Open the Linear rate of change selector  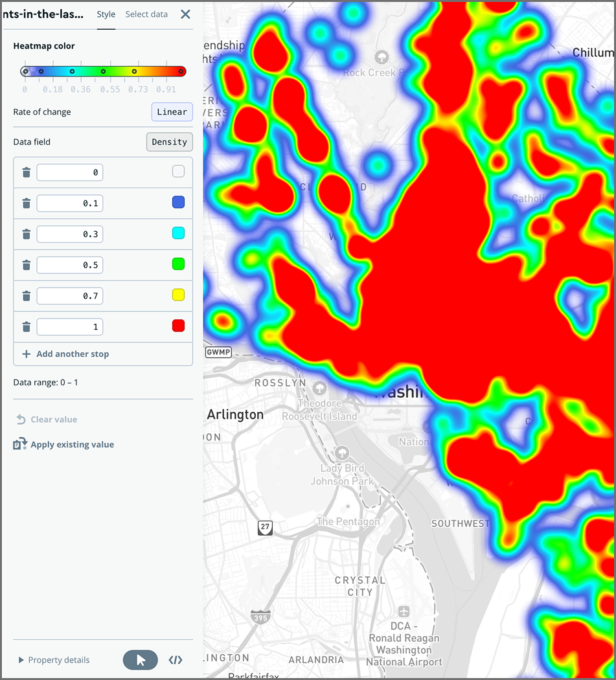172,111
